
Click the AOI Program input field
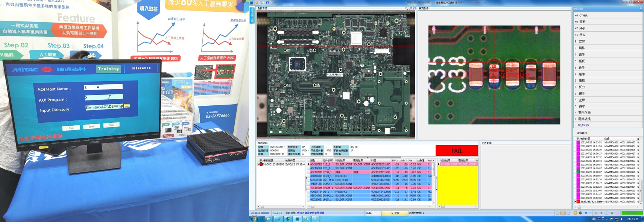[103, 97]
